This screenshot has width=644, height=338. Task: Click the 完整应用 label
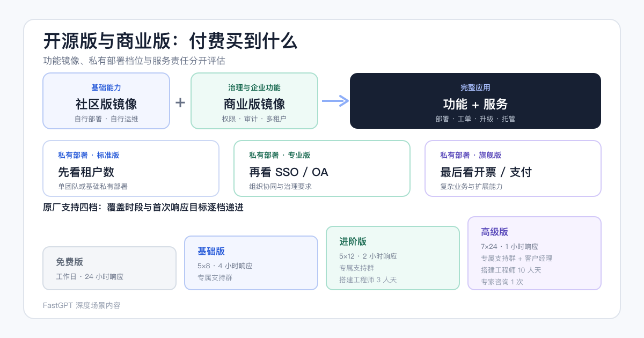point(475,87)
